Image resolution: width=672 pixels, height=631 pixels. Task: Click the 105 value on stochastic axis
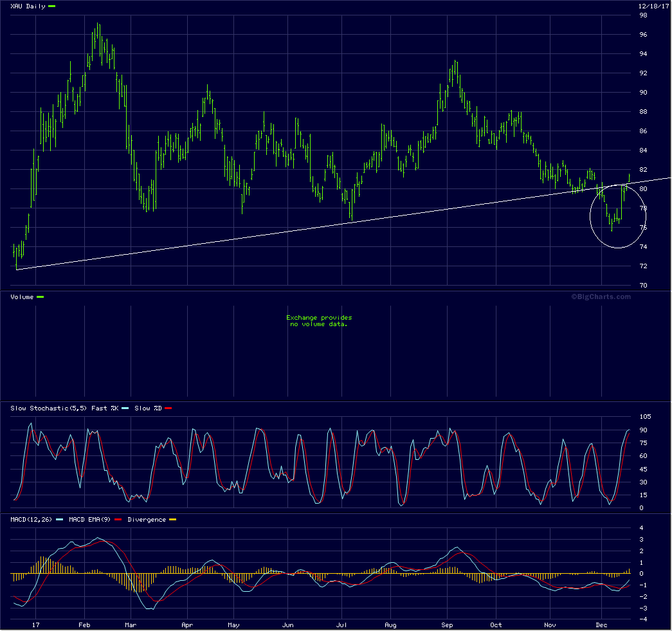point(644,417)
